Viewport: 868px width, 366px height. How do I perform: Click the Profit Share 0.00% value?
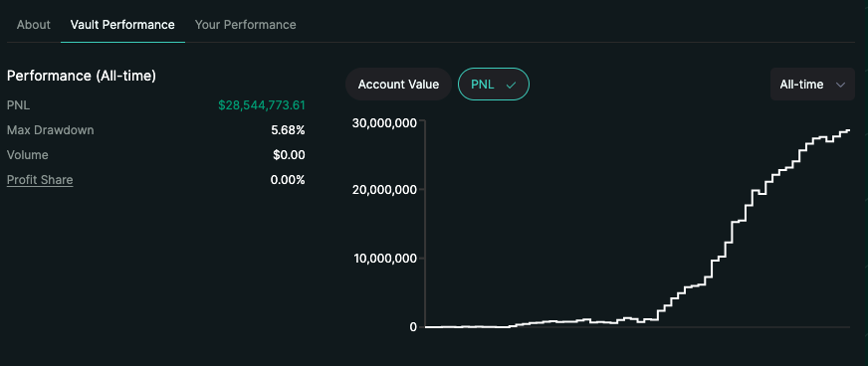click(x=288, y=180)
